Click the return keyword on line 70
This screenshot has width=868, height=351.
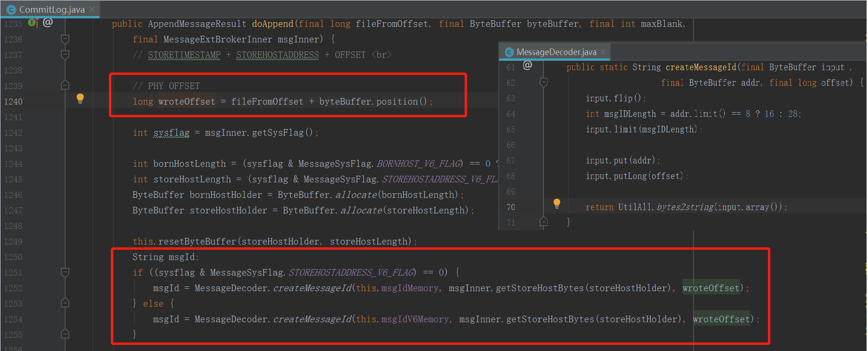600,207
